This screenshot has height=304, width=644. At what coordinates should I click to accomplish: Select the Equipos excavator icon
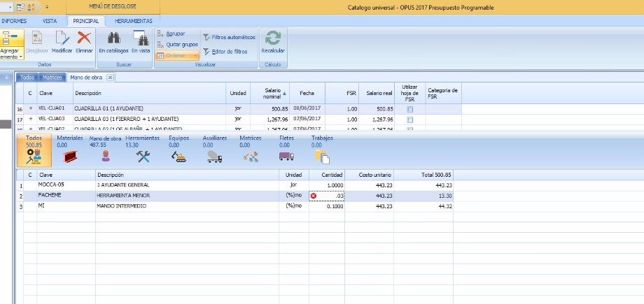coord(179,157)
